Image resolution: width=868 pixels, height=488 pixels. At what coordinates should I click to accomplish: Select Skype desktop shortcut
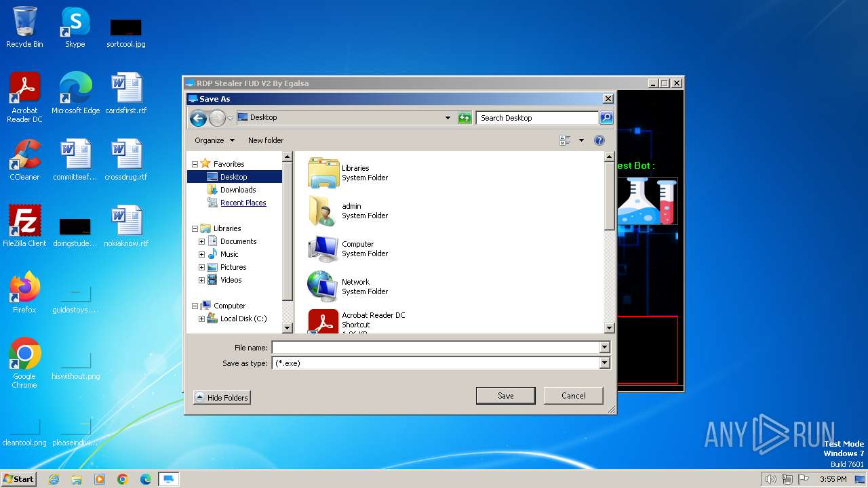point(75,27)
